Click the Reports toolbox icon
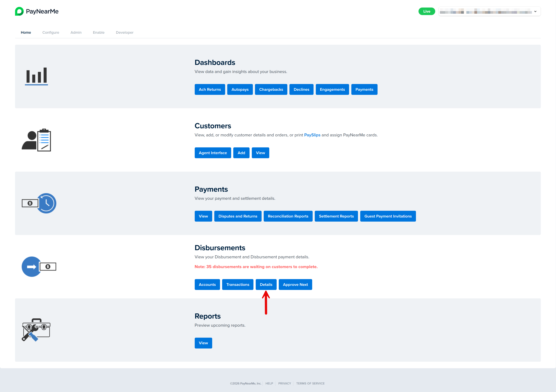Viewport: 556px width, 392px height. [x=36, y=330]
